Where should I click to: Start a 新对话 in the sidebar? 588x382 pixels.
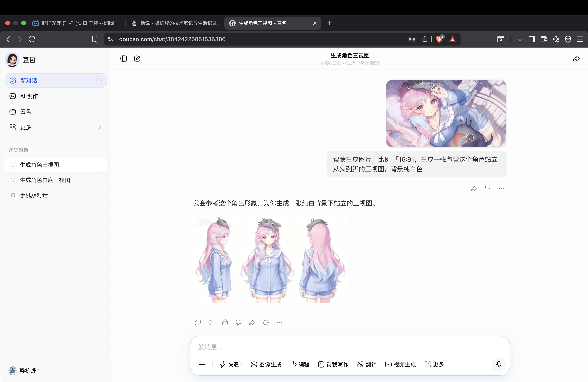[56, 81]
